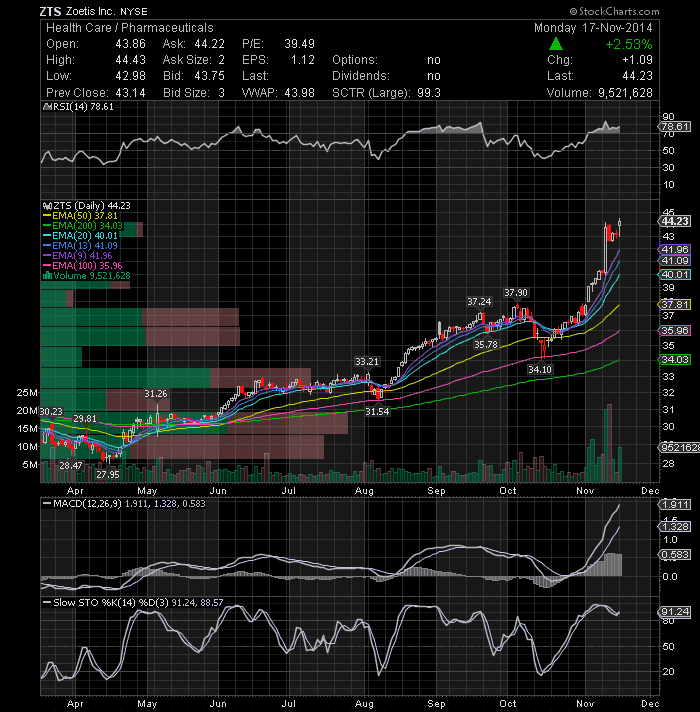Click the VWAP value 43.98
Viewport: 700px width, 712px height.
[299, 93]
